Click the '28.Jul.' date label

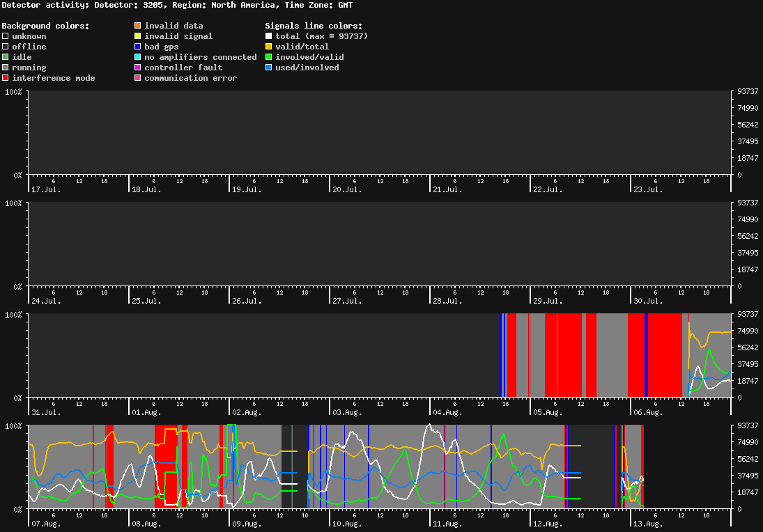pyautogui.click(x=447, y=301)
